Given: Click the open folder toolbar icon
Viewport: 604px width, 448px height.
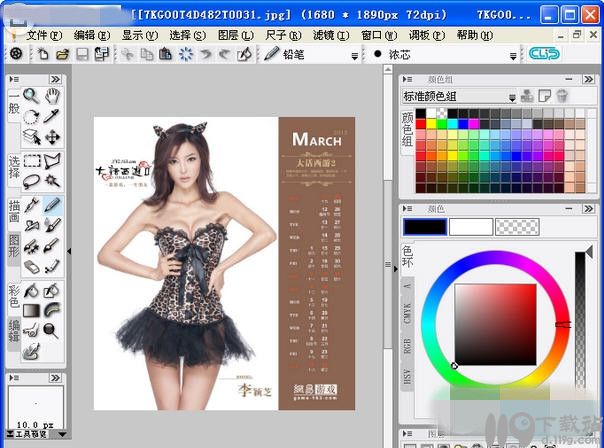Looking at the screenshot, I should pyautogui.click(x=62, y=54).
